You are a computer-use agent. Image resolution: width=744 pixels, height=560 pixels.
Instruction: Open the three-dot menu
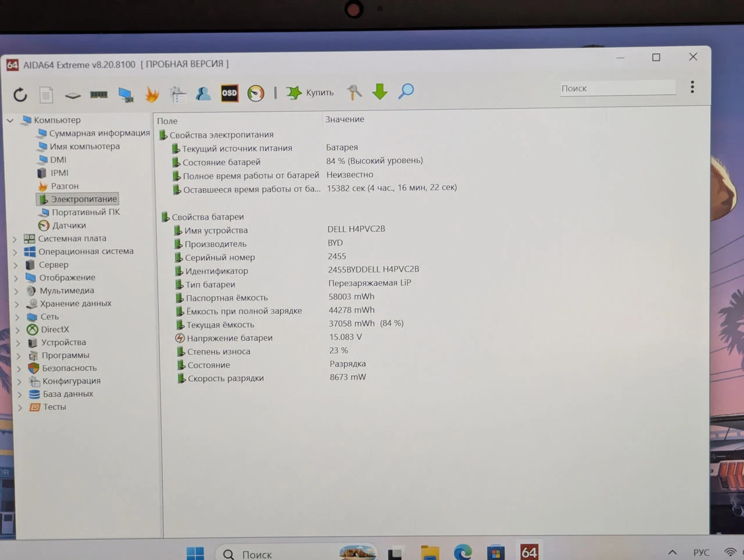click(x=692, y=87)
